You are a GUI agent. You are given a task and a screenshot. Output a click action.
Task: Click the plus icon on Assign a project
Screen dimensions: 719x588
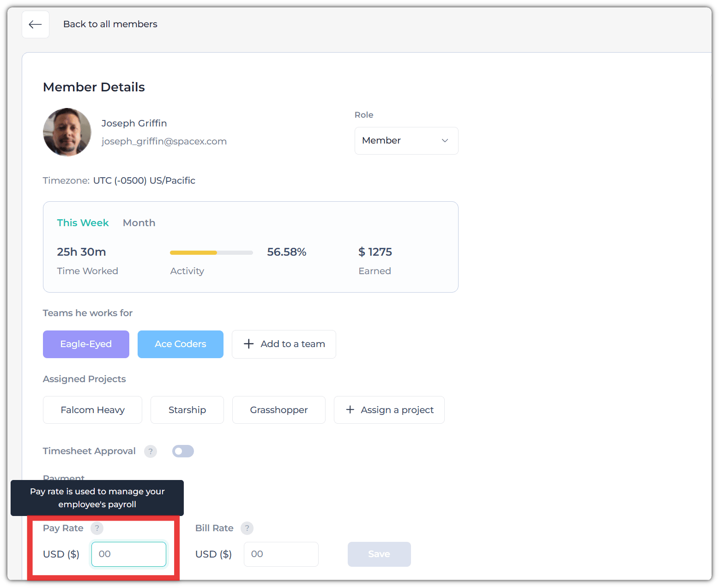350,410
